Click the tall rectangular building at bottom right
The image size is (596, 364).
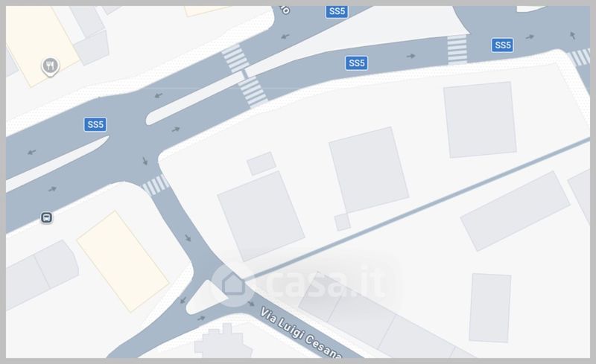point(490,307)
